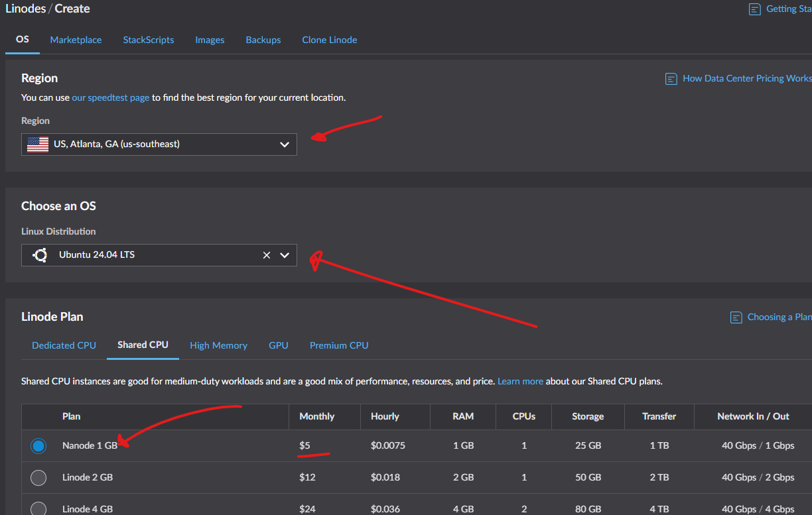Open the StackScripts tab

149,40
